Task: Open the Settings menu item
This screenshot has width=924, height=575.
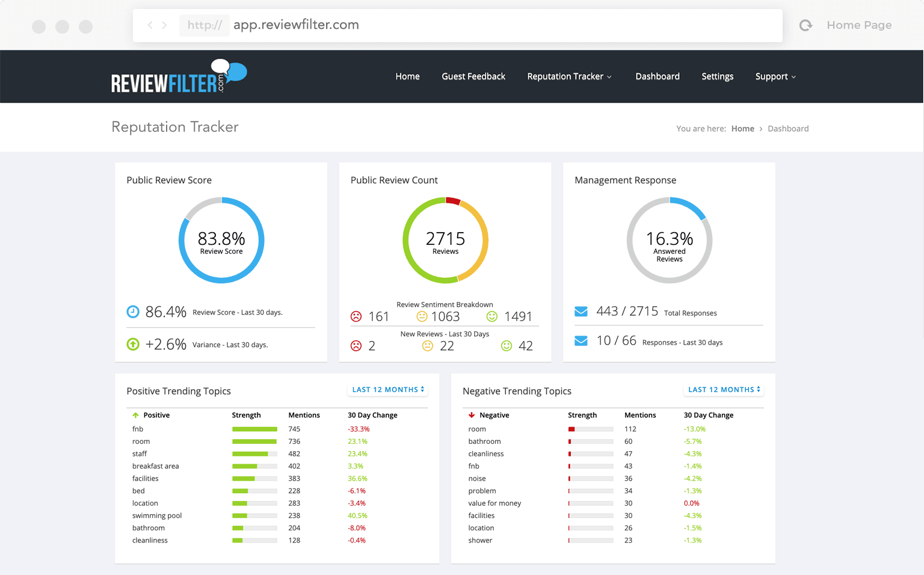Action: (717, 76)
